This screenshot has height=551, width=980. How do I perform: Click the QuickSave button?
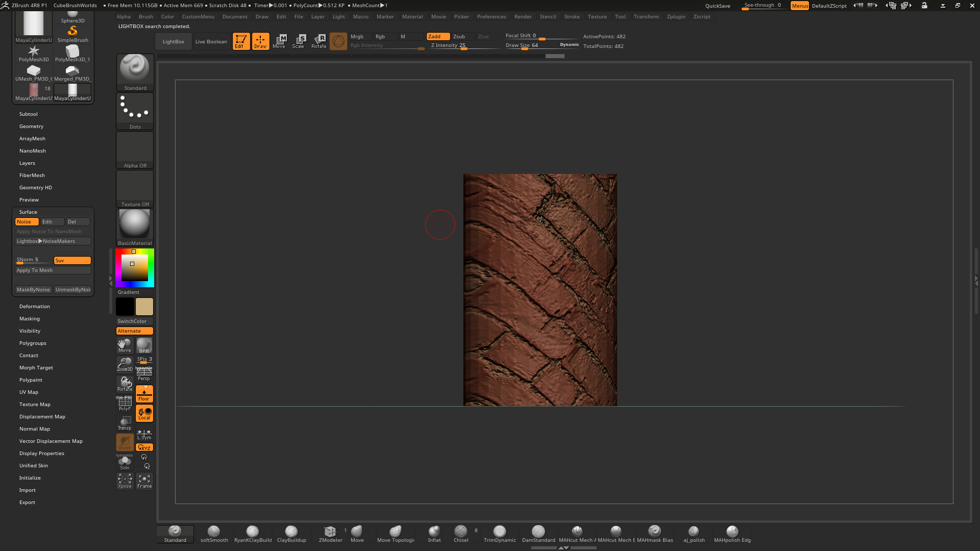[718, 6]
